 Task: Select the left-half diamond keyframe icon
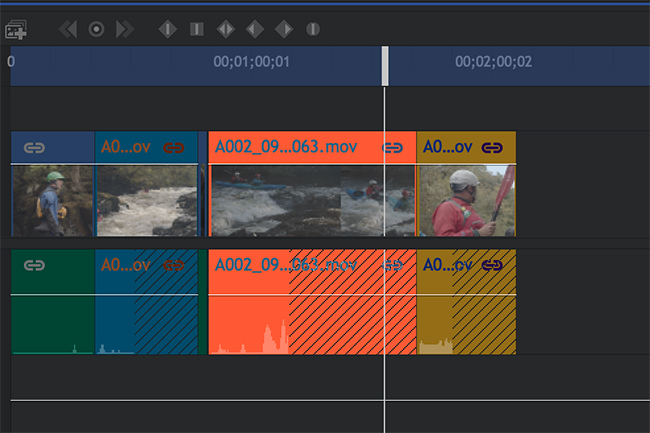coord(255,29)
